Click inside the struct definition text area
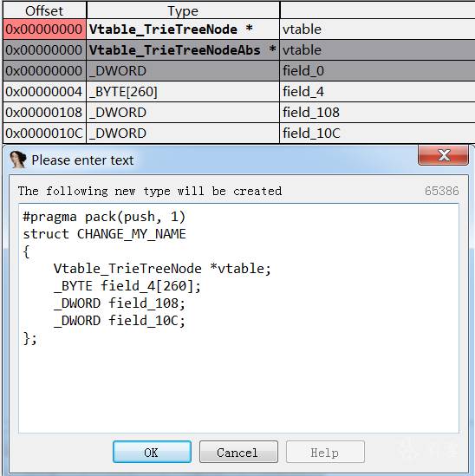The height and width of the screenshot is (476, 475). (x=238, y=318)
